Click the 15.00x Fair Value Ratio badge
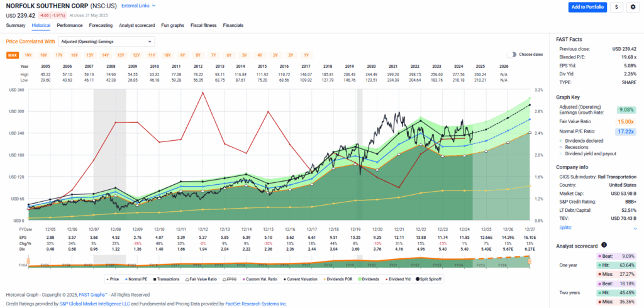 click(626, 121)
